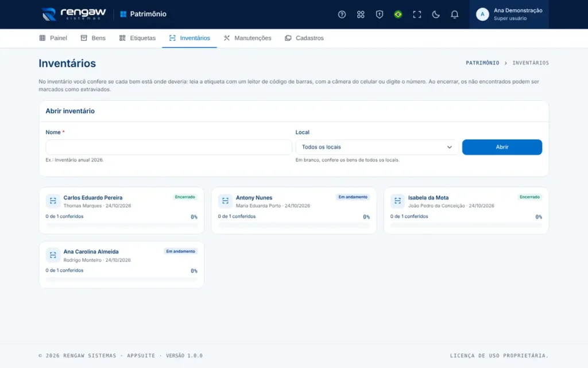Click the shield security icon
588x368 pixels.
pos(379,14)
